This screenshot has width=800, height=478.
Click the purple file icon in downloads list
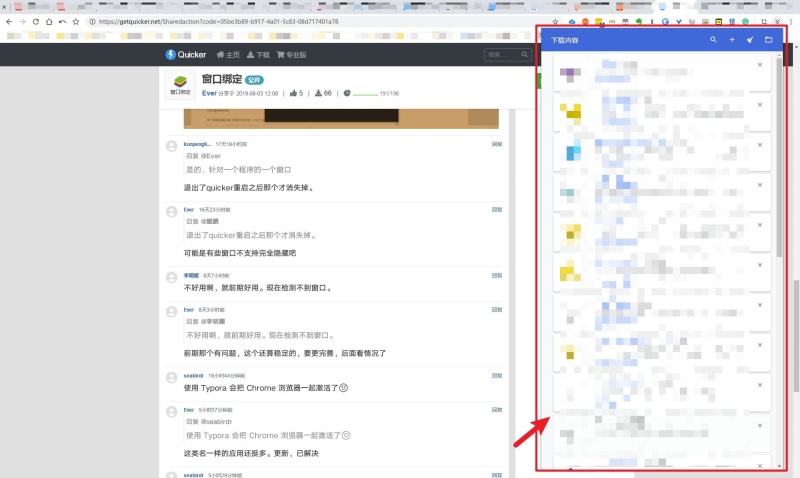(x=570, y=74)
